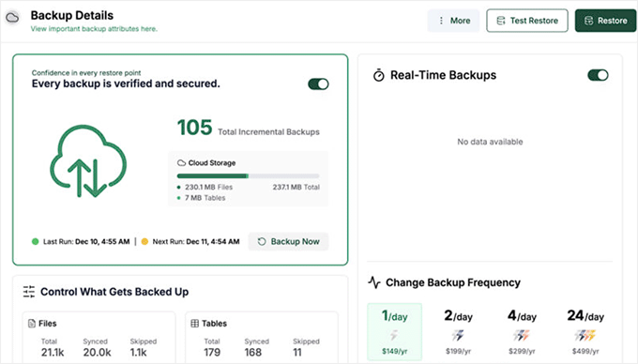Open the More options menu
638x364 pixels.
[453, 21]
